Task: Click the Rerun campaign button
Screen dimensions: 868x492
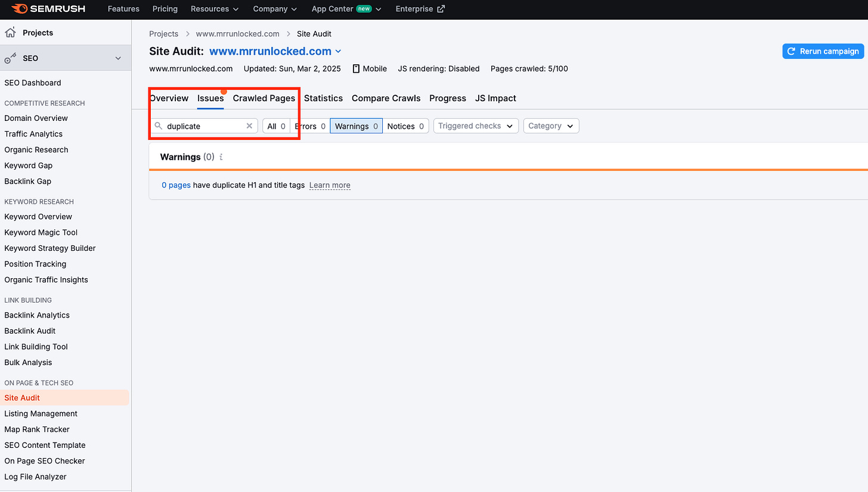Action: [x=823, y=51]
